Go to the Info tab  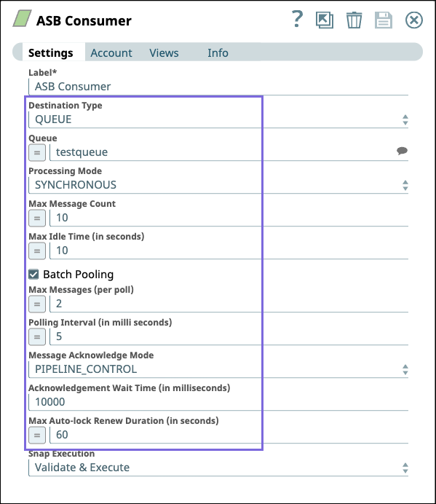218,52
